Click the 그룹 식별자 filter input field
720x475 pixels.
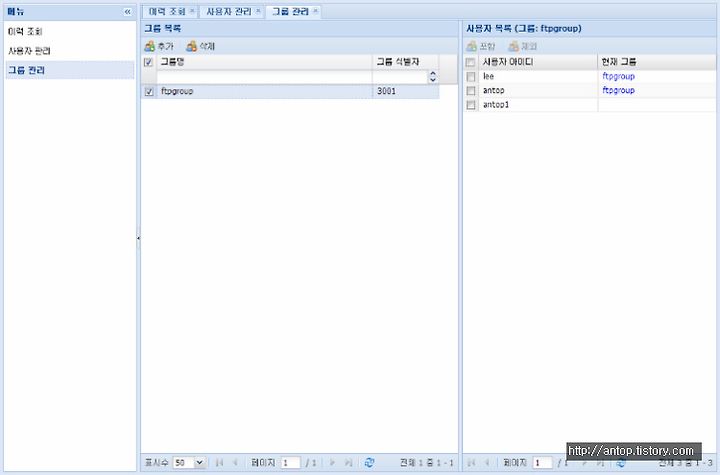pyautogui.click(x=400, y=77)
